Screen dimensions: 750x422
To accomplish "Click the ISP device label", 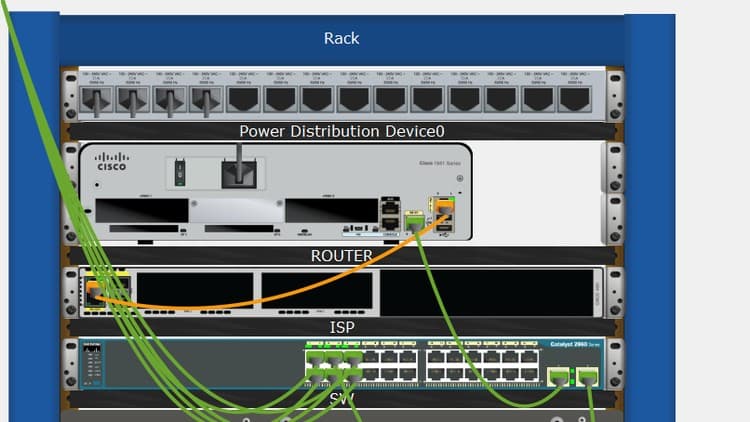I will click(x=342, y=327).
